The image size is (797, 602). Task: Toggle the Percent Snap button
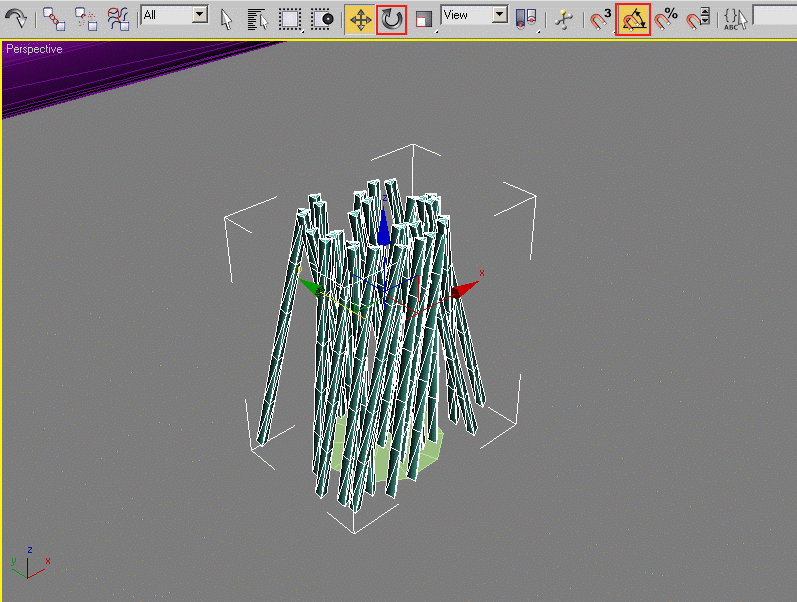click(x=666, y=19)
